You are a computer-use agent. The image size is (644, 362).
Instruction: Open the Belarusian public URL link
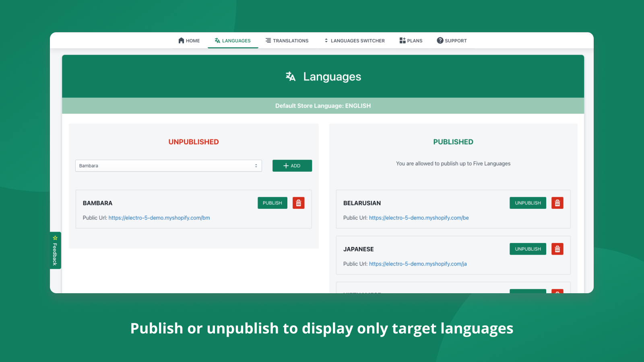(419, 218)
